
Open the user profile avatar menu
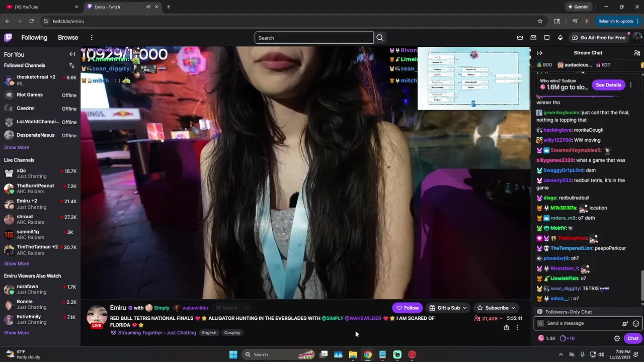[637, 38]
